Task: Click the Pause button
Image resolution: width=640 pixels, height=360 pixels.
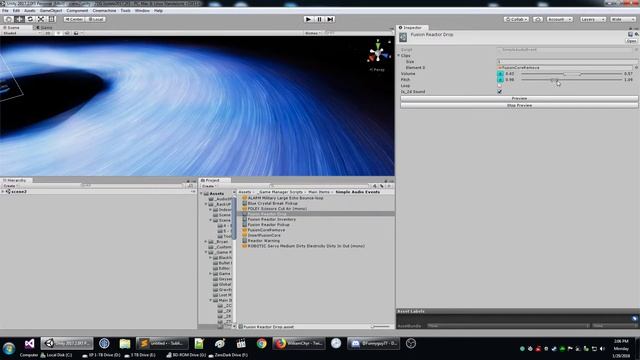Action: coord(320,19)
